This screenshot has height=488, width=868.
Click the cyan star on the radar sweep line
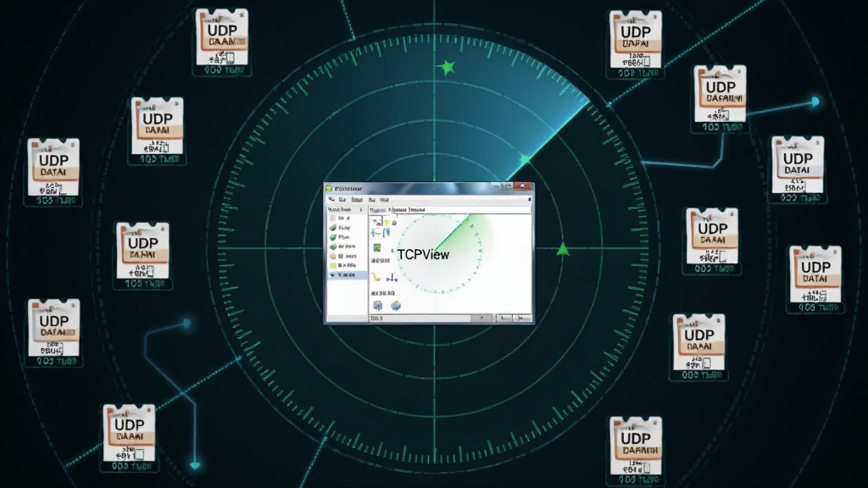[x=524, y=159]
